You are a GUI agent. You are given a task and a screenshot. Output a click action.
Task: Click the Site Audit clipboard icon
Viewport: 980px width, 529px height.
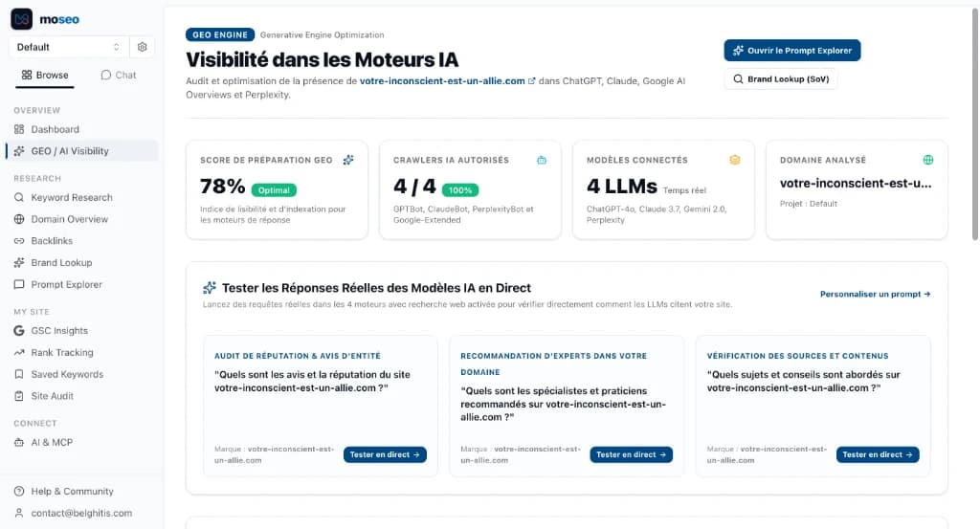(19, 396)
